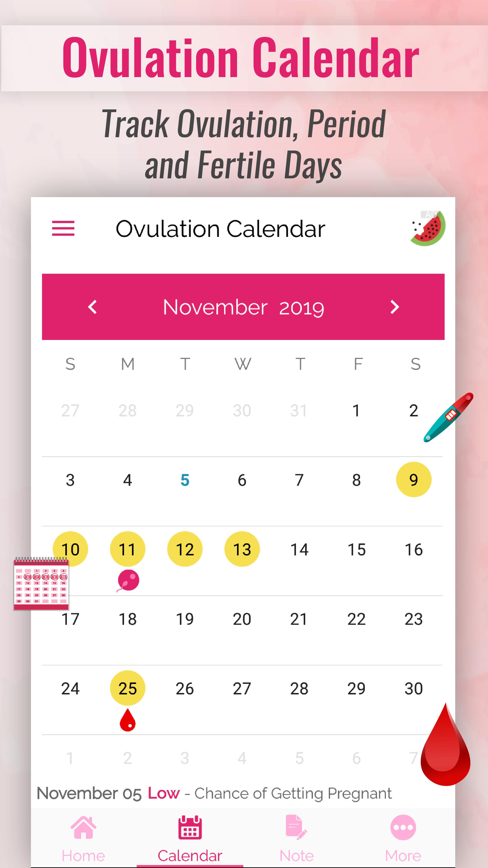This screenshot has width=488, height=868.
Task: Select November 5 on the calendar
Action: pos(185,479)
